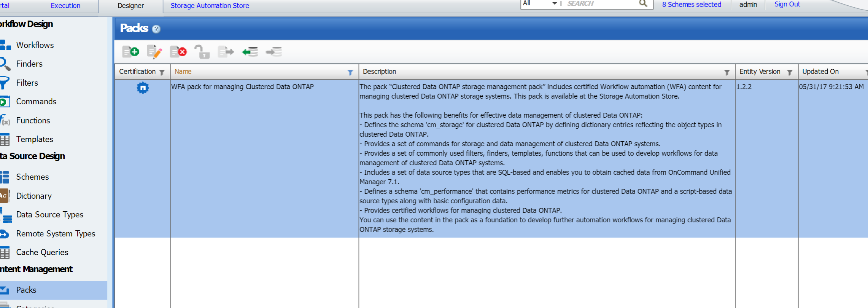Screen dimensions: 868x308
Task: Open help icon beside Packs title
Action: click(156, 29)
